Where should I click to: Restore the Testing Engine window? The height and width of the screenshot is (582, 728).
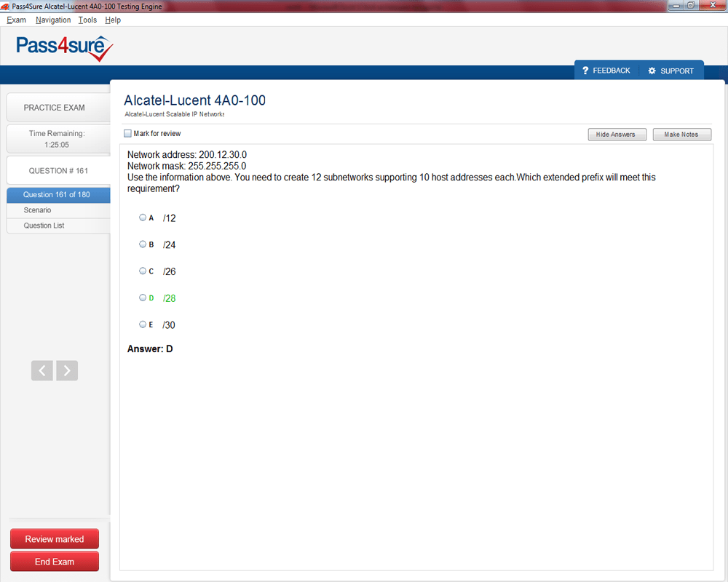click(x=690, y=5)
